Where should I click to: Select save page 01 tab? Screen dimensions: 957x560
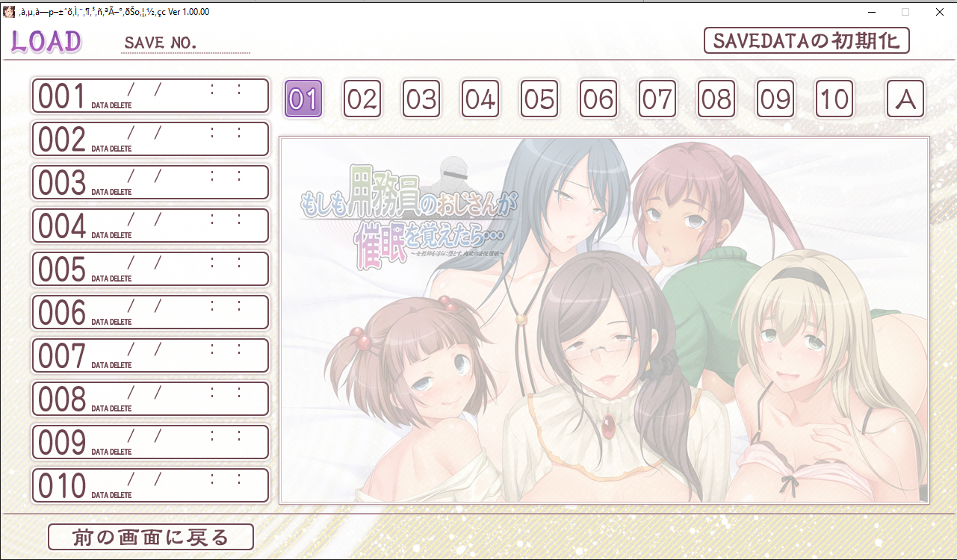303,99
